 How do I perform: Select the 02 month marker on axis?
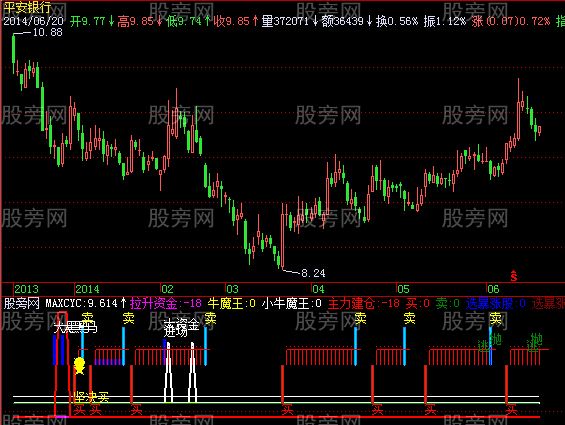(167, 289)
